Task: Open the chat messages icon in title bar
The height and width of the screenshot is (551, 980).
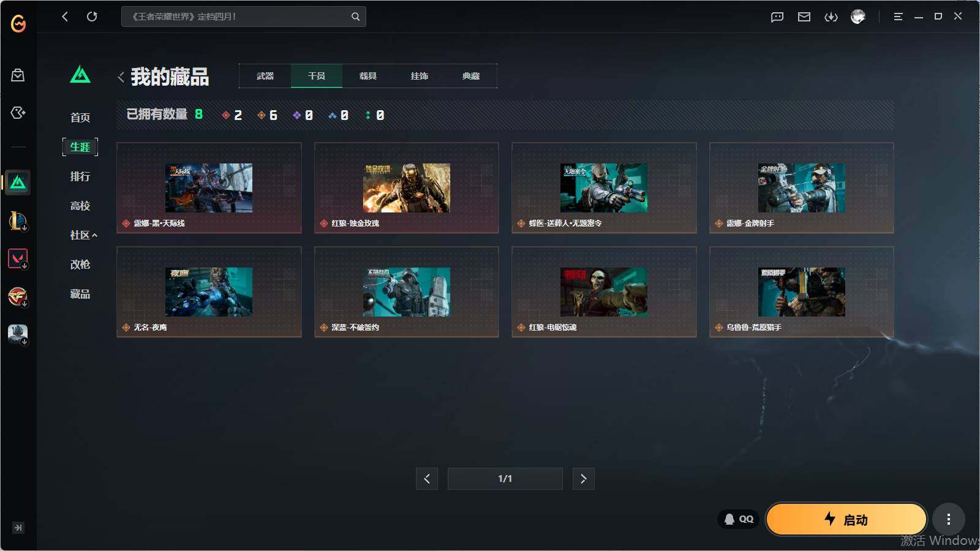Action: coord(777,17)
